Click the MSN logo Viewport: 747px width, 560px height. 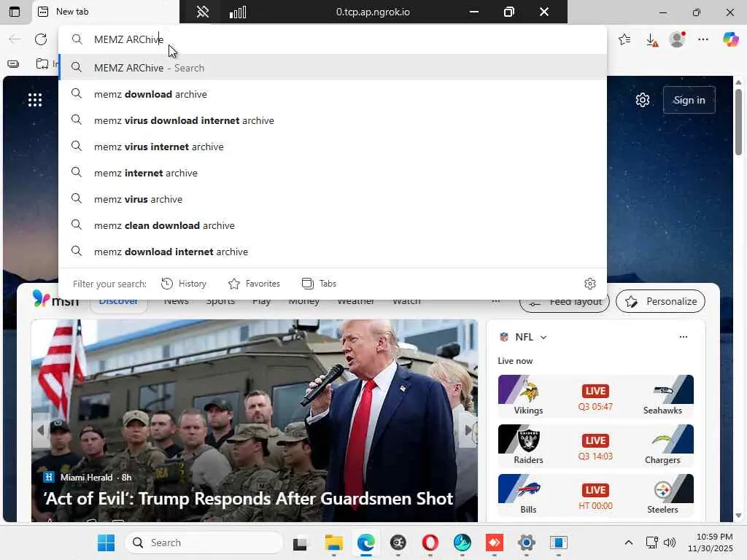pyautogui.click(x=55, y=299)
